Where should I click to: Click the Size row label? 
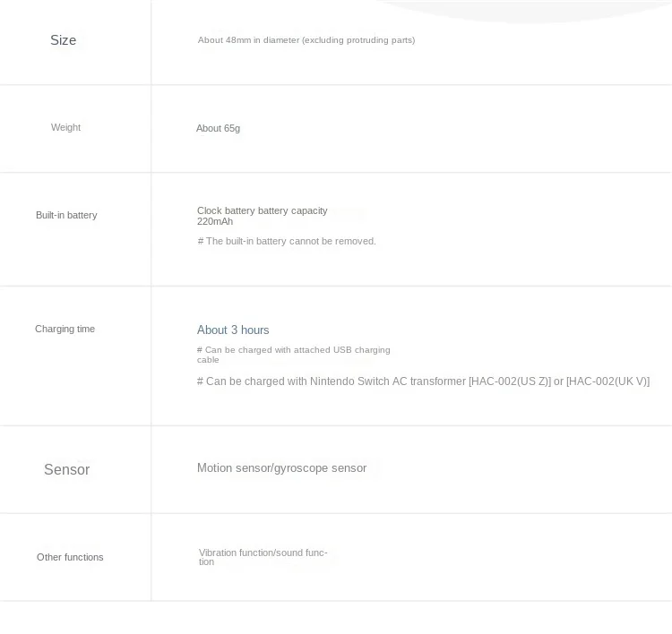[63, 40]
